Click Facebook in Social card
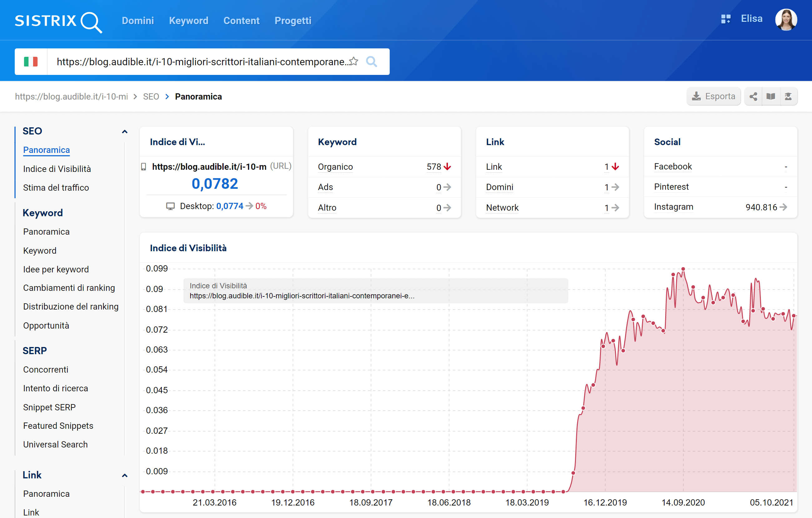Screen dimensions: 812x518 tap(673, 167)
